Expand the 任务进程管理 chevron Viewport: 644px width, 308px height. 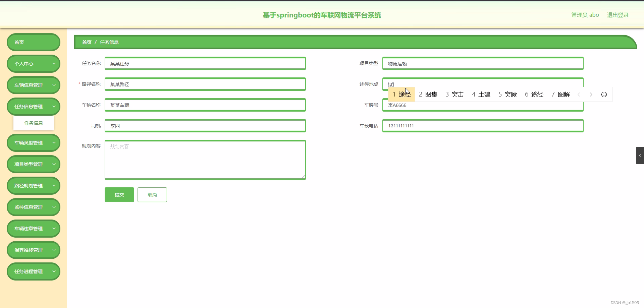click(54, 271)
